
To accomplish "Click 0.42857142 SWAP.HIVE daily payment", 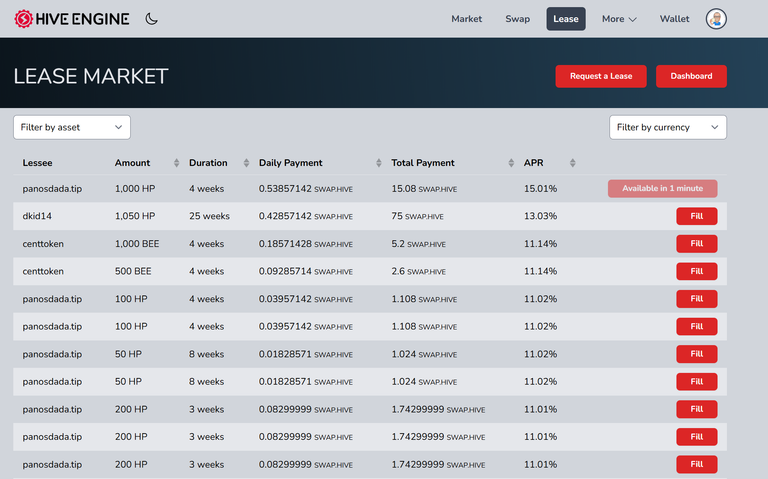I will pos(306,216).
